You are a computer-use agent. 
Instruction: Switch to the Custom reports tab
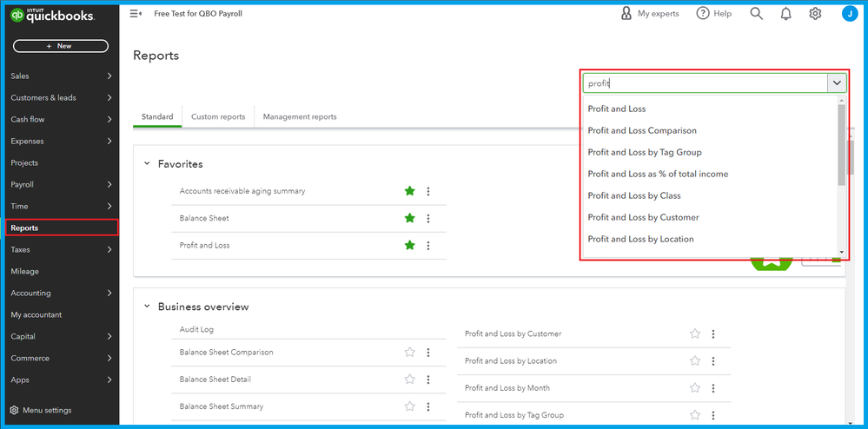coord(218,116)
